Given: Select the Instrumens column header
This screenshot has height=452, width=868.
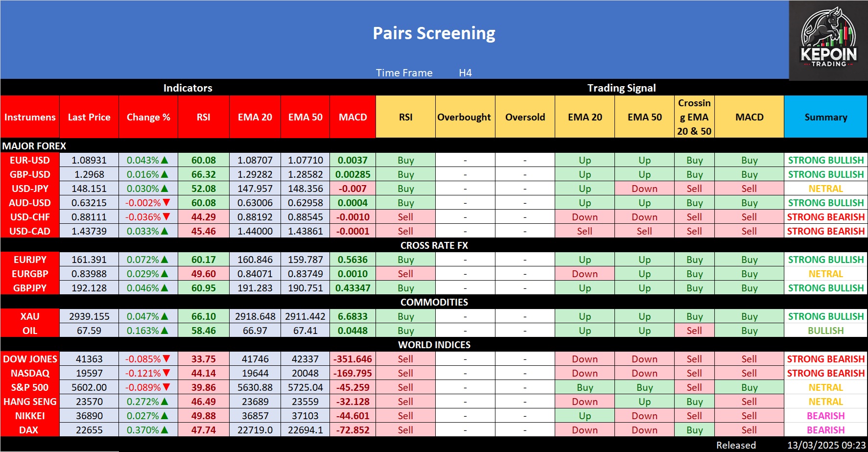Looking at the screenshot, I should 30,117.
